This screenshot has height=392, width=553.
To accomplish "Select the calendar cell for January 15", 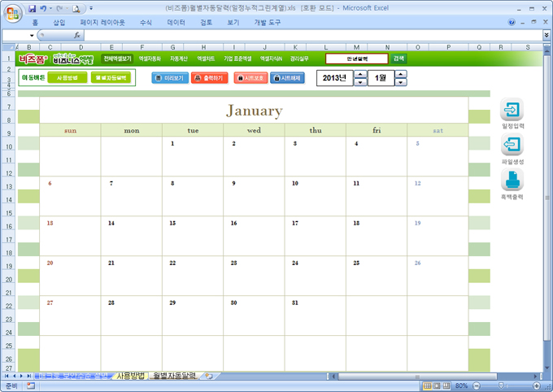I will 193,236.
